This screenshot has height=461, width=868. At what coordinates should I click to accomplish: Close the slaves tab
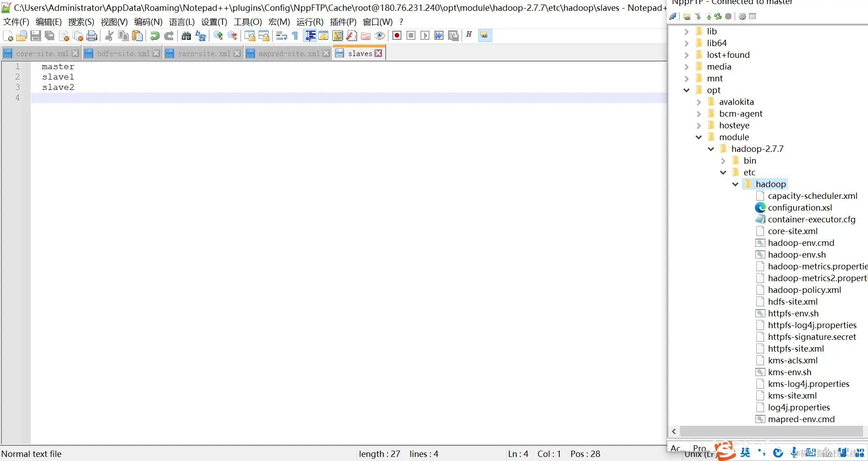click(378, 53)
